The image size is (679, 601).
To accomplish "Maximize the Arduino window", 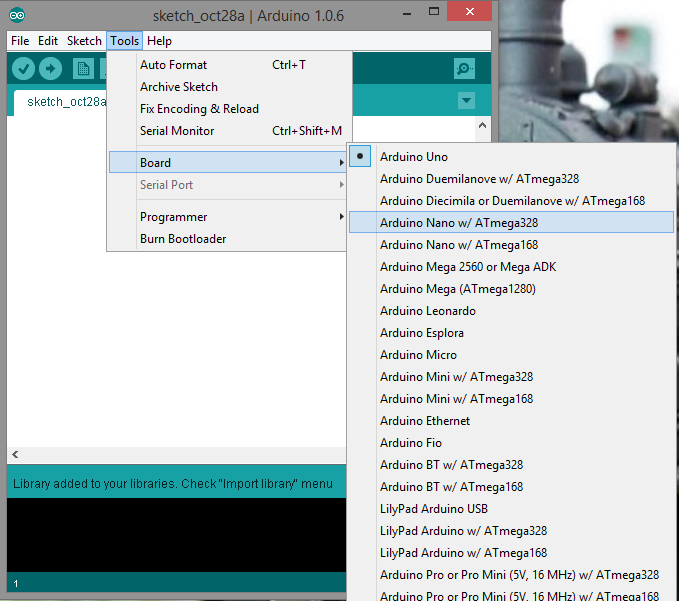I will 433,12.
